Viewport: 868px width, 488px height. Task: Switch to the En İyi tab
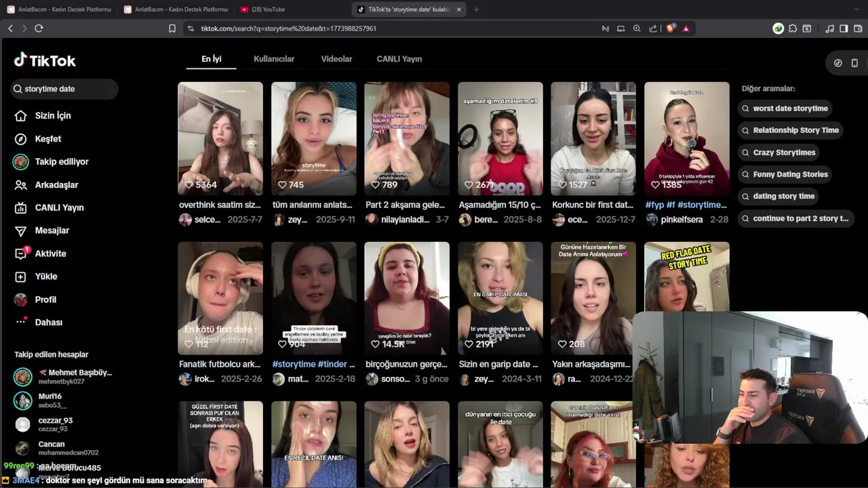coord(212,59)
